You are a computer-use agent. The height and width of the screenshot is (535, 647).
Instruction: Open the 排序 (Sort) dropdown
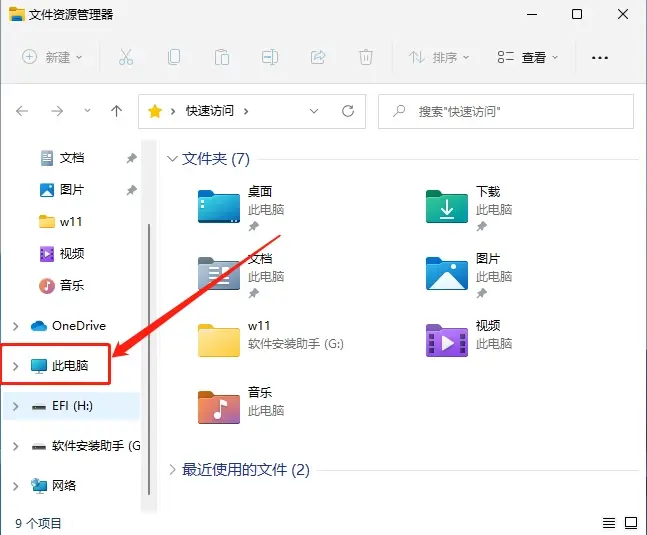click(439, 57)
